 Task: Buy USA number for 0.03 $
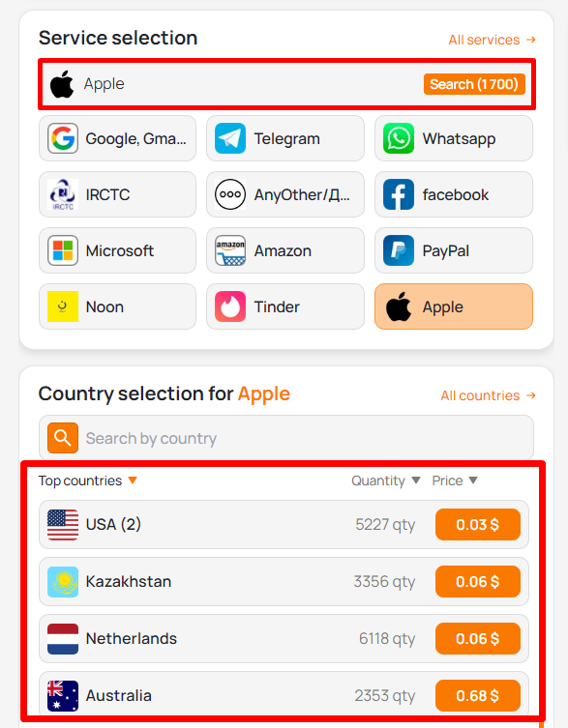point(477,525)
